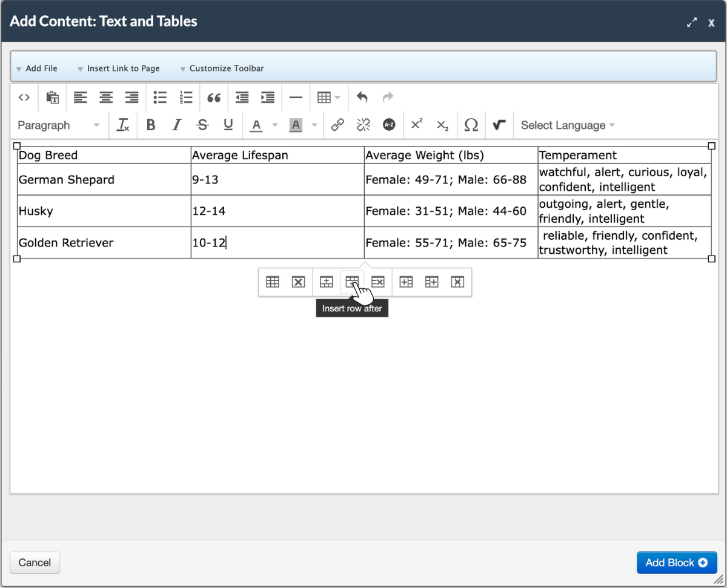Open the text color picker arrow

click(275, 125)
